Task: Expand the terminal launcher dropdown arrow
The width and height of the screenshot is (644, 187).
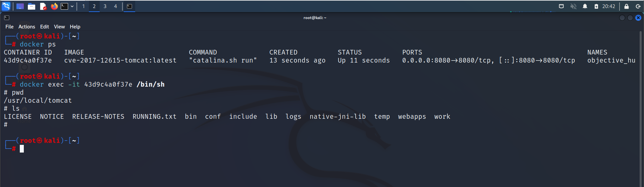Action: (x=72, y=6)
